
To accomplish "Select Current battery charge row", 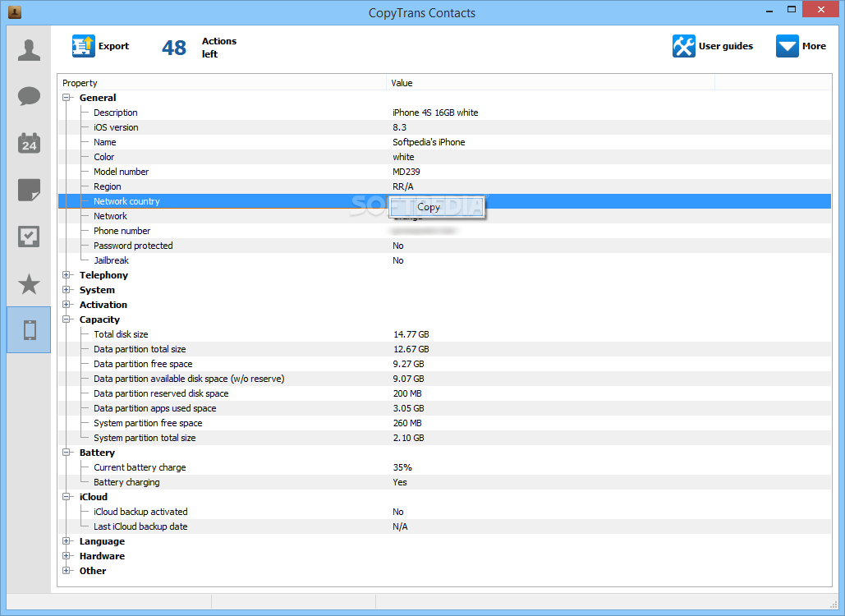I will click(x=444, y=467).
